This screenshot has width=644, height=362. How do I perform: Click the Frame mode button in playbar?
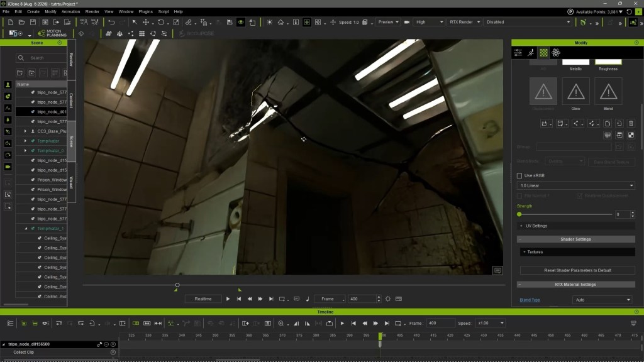coord(330,299)
